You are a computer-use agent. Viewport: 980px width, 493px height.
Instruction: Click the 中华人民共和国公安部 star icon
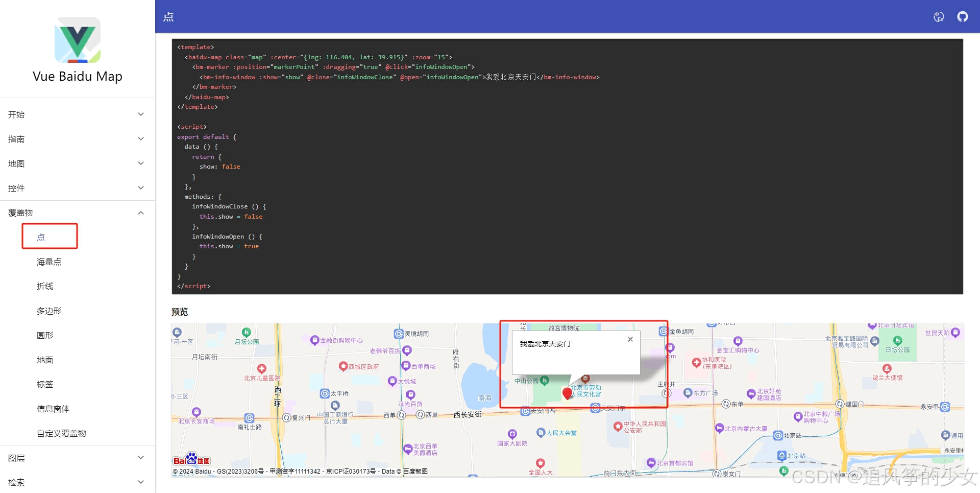(618, 426)
